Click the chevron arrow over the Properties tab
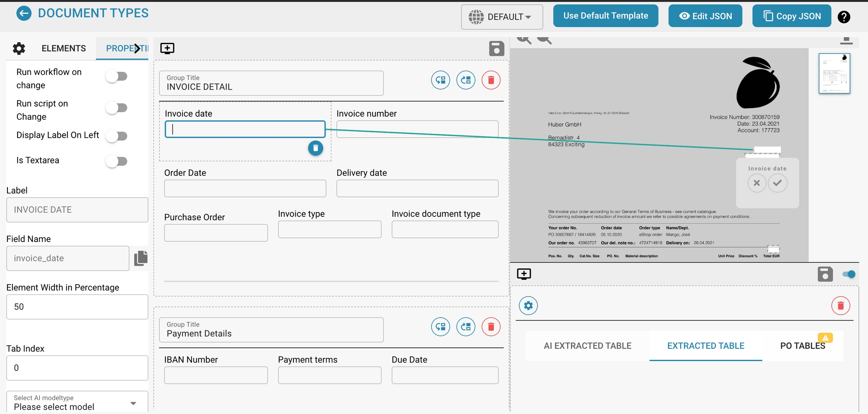This screenshot has height=414, width=868. coord(138,48)
